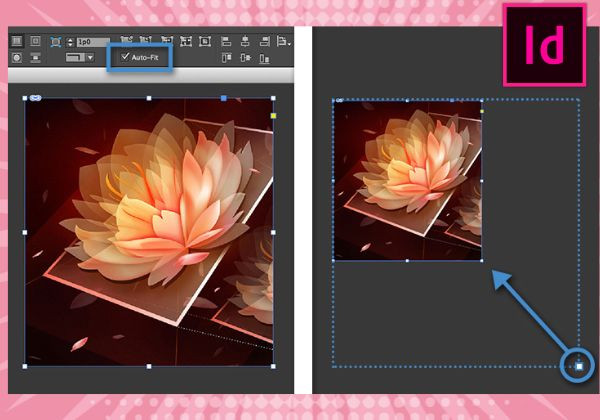Click bottom-center handle of small flower image
Viewport: 600px width, 420px height.
click(x=407, y=260)
